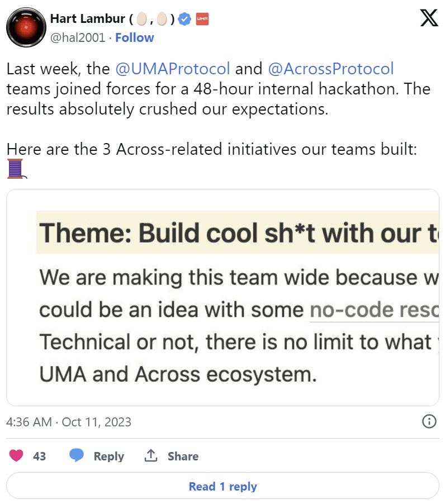Follow the @hal2001 account
445x504 pixels.
tap(134, 38)
